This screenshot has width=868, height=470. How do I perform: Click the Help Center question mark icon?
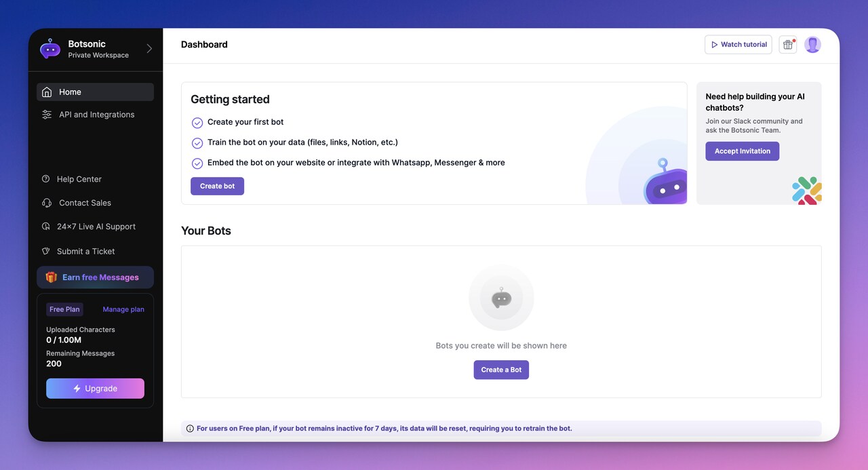[45, 178]
